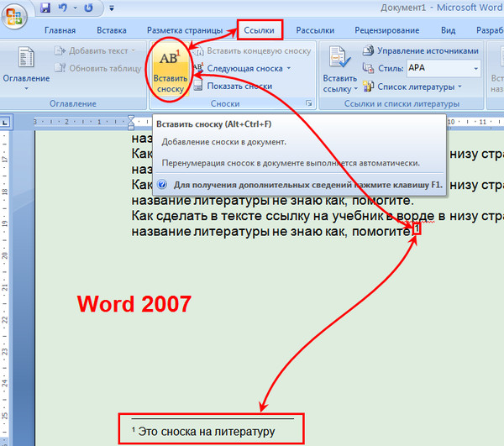
Task: Click Обновить таблицу button
Action: click(97, 68)
